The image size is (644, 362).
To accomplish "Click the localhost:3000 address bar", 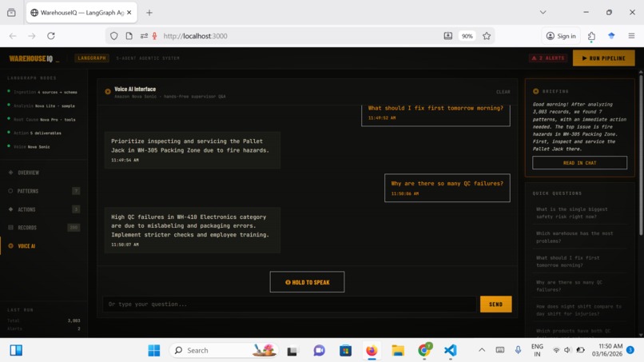I will click(300, 36).
